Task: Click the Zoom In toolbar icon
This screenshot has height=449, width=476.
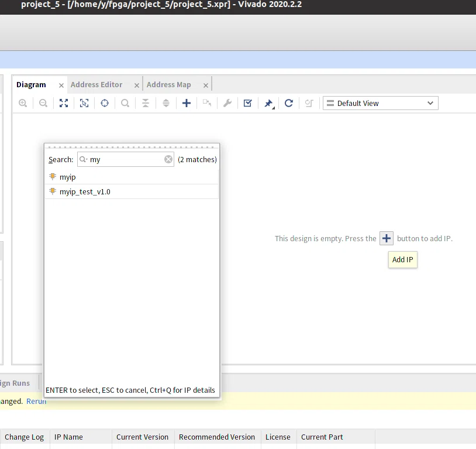Action: point(23,103)
